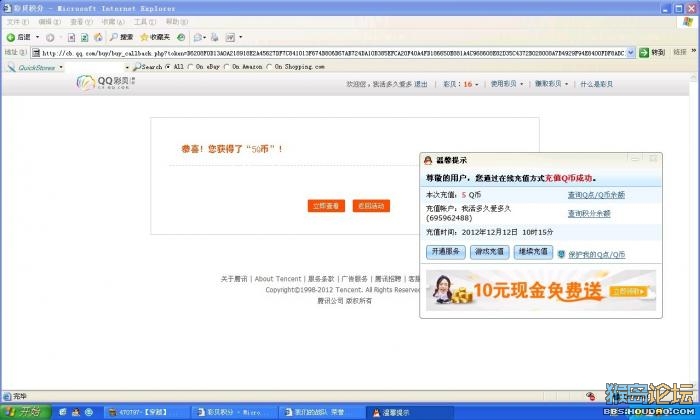Click QuickStores Search magnifier button

147,67
